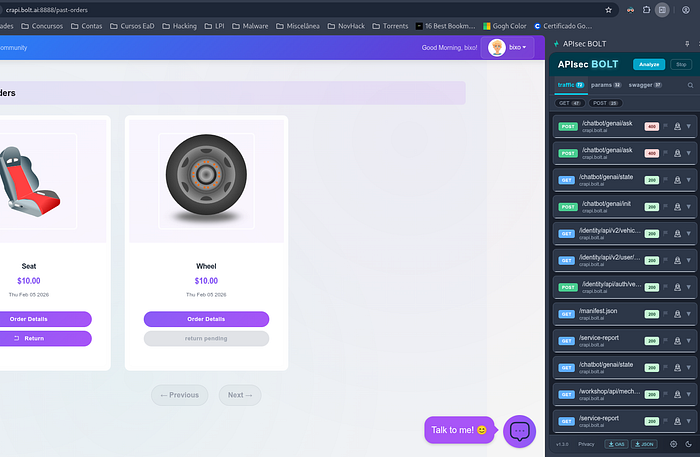Click the Wheel product image
Image resolution: width=700 pixels, height=457 pixels.
pyautogui.click(x=206, y=181)
